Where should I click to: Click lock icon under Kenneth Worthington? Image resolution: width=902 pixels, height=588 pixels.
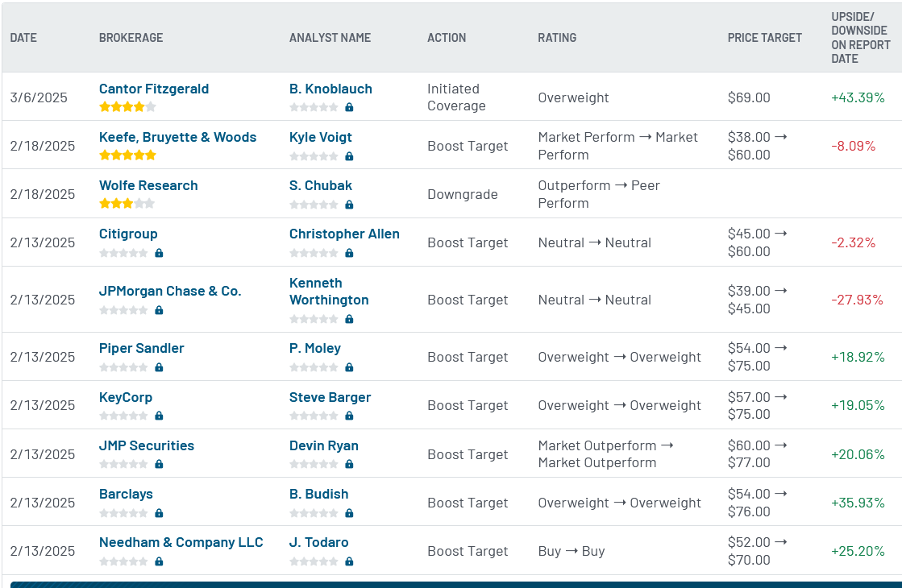pyautogui.click(x=349, y=318)
